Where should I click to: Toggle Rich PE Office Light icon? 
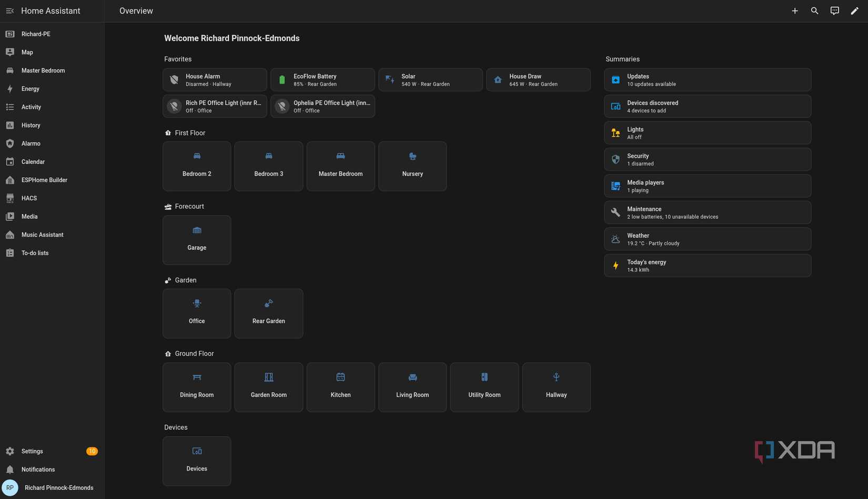[x=174, y=106]
